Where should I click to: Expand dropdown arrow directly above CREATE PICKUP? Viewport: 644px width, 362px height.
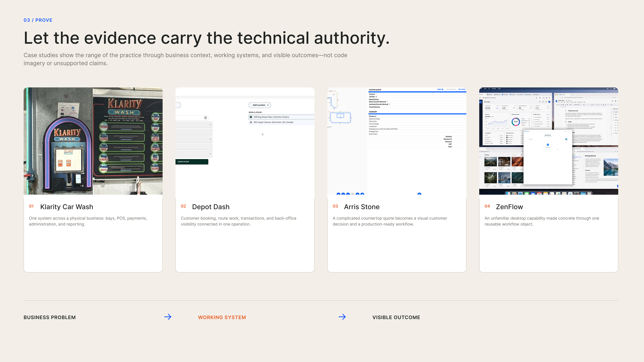click(x=210, y=154)
